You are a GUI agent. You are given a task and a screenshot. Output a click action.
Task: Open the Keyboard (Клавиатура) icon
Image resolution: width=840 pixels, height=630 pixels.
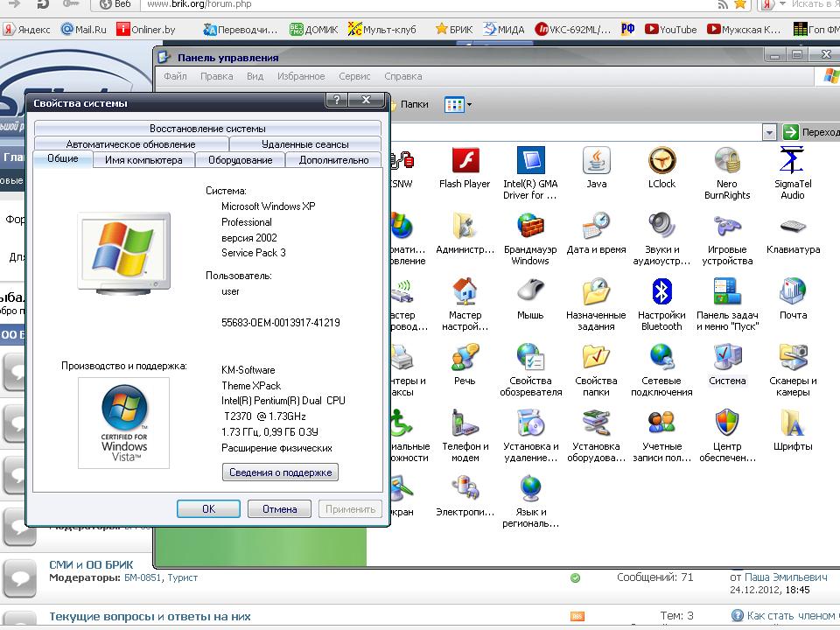[x=792, y=227]
